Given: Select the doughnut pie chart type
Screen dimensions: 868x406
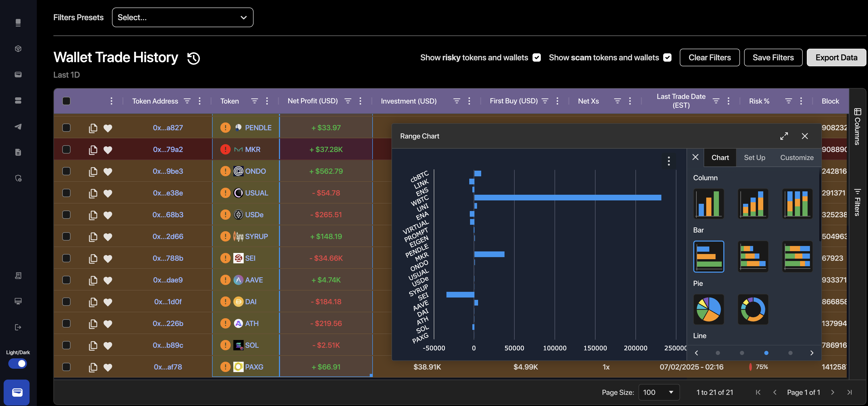Looking at the screenshot, I should [x=753, y=309].
